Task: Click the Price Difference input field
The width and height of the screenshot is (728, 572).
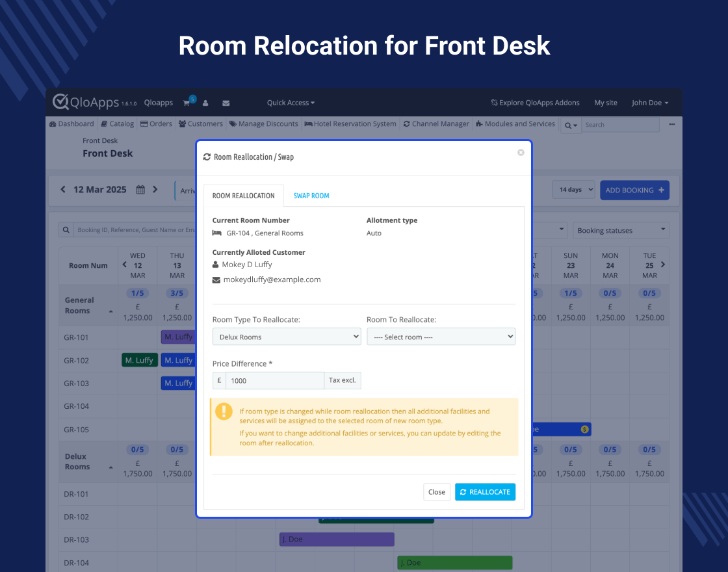Action: click(x=275, y=380)
